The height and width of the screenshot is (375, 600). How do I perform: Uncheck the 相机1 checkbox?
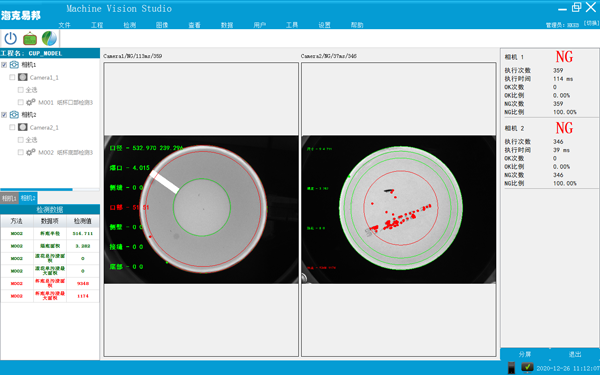[x=4, y=65]
